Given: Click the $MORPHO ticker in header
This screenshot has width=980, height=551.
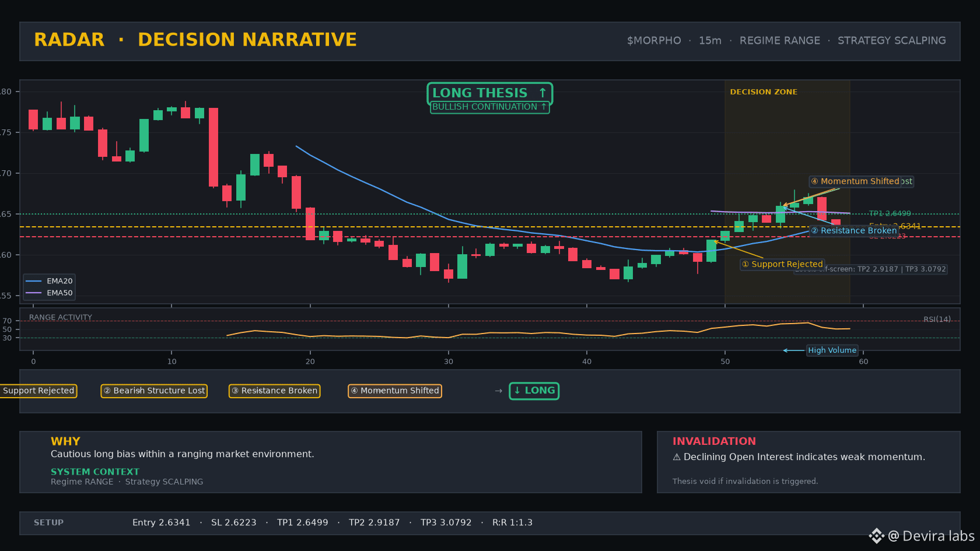Looking at the screenshot, I should (x=654, y=41).
